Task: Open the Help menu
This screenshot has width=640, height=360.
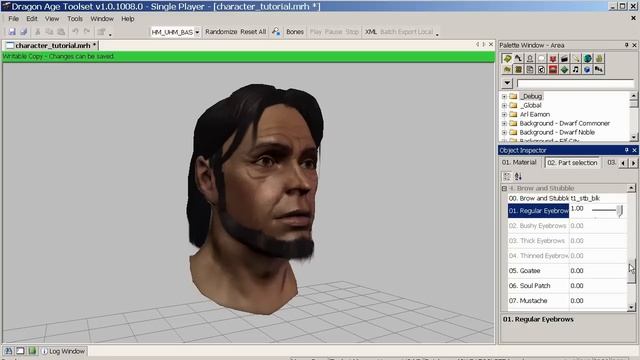Action: click(128, 19)
